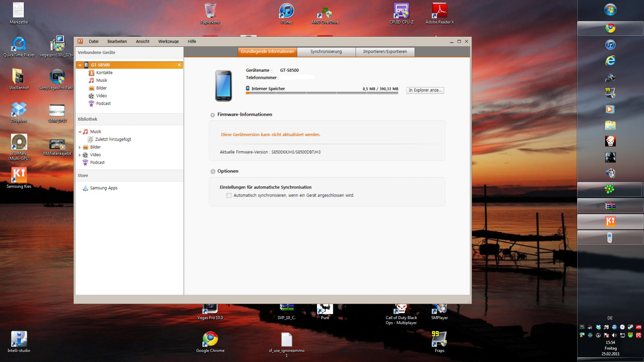644x362 pixels.
Task: Open Adobe Reader X desktop shortcut
Action: click(440, 14)
